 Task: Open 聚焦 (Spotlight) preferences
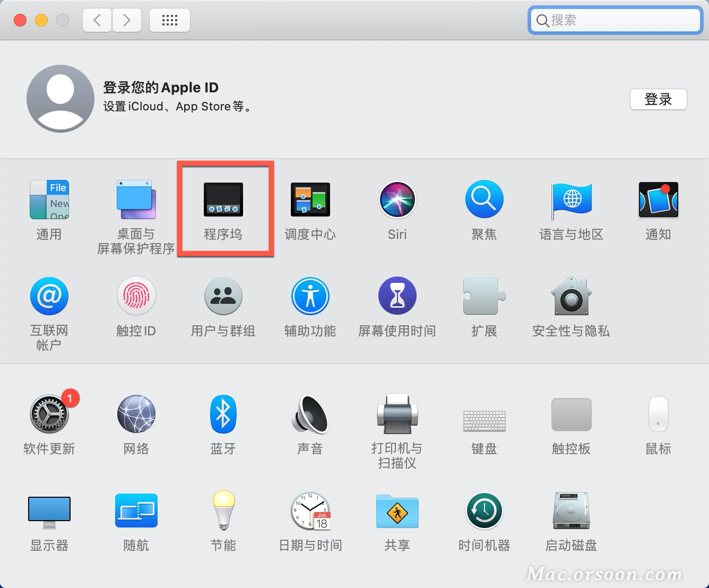click(x=484, y=200)
